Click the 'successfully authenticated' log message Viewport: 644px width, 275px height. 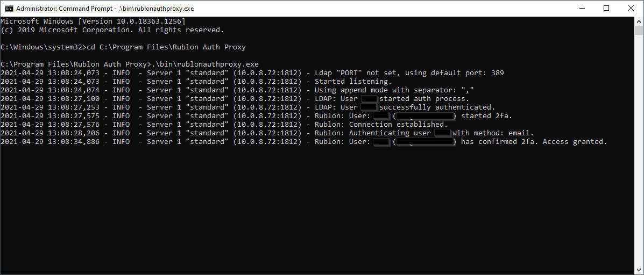(437, 107)
